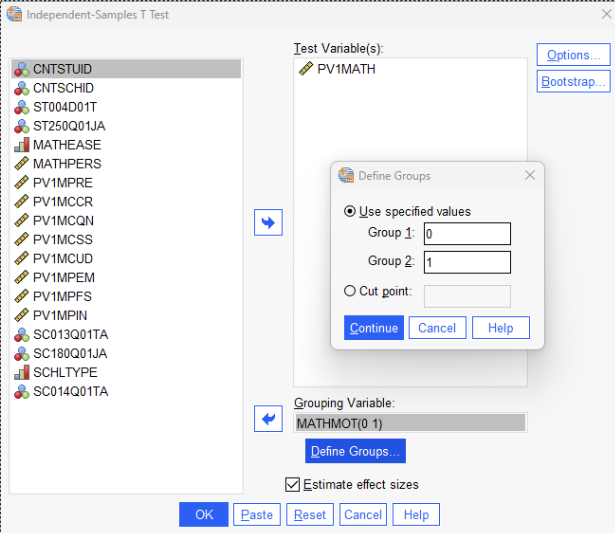Open the Options... settings button
Screen dimensions: 615x533
click(573, 55)
